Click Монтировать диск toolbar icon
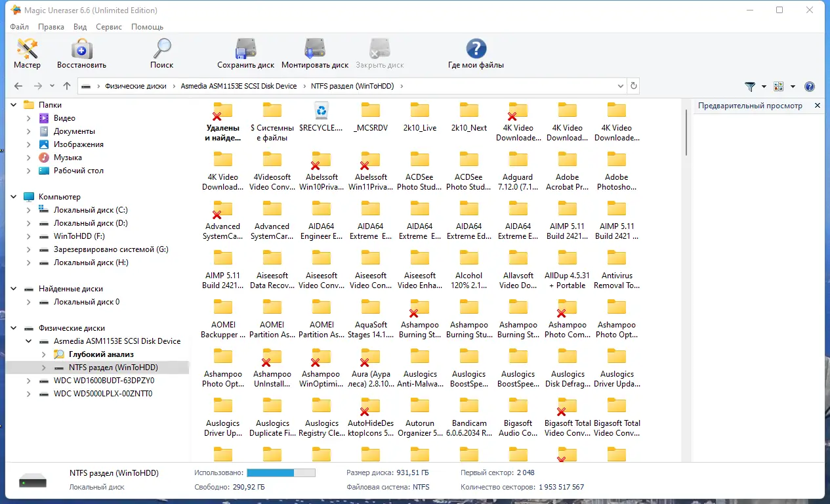830x504 pixels. [315, 54]
